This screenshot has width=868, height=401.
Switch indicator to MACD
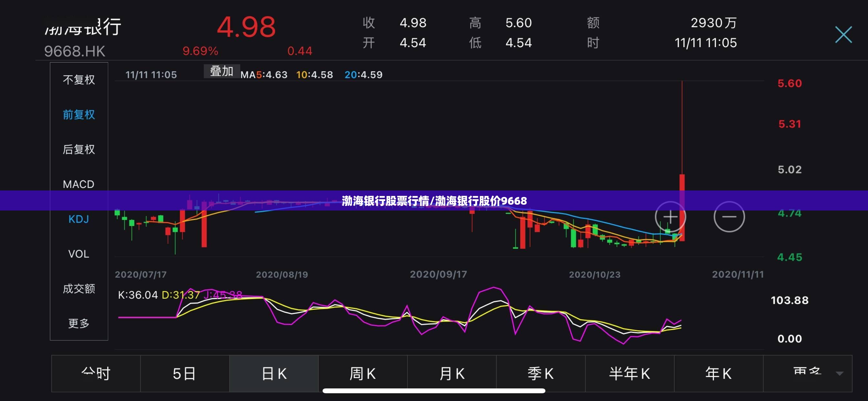coord(78,184)
